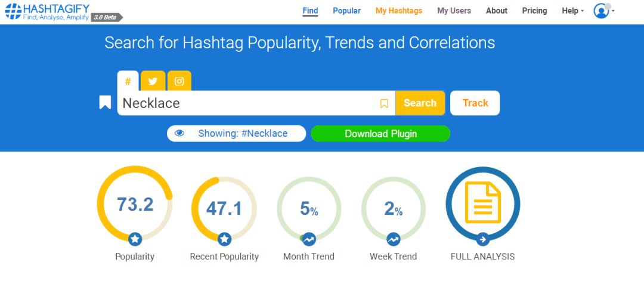Click the Necklace search input field
The height and width of the screenshot is (284, 644).
[247, 103]
